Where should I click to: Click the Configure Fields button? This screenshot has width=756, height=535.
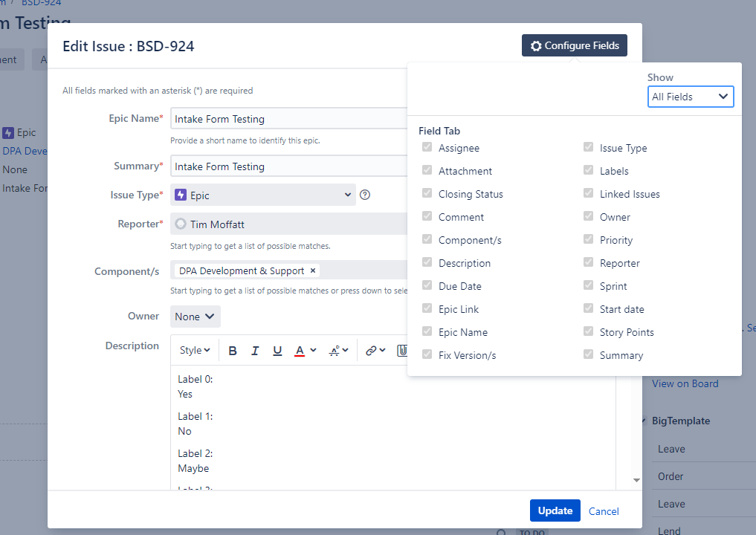(x=574, y=45)
